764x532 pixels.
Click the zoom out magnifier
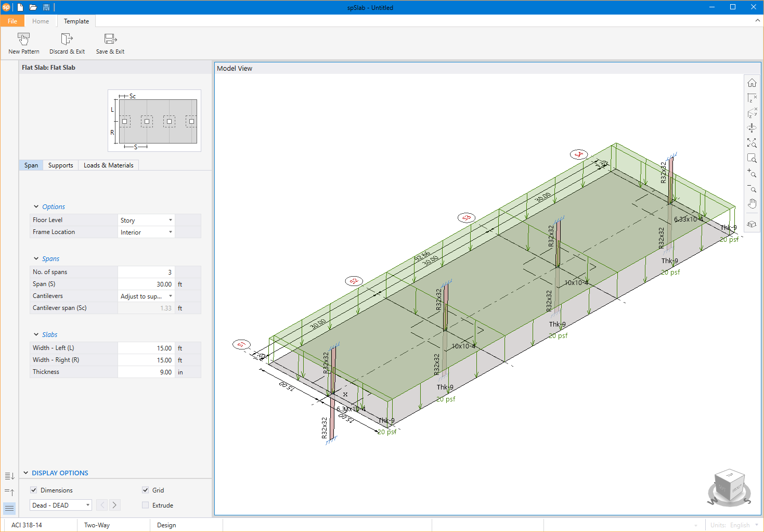[x=752, y=188]
